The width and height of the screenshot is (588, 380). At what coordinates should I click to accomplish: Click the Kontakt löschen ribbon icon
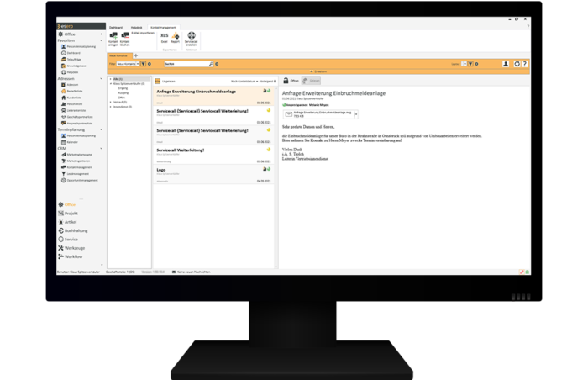point(124,36)
